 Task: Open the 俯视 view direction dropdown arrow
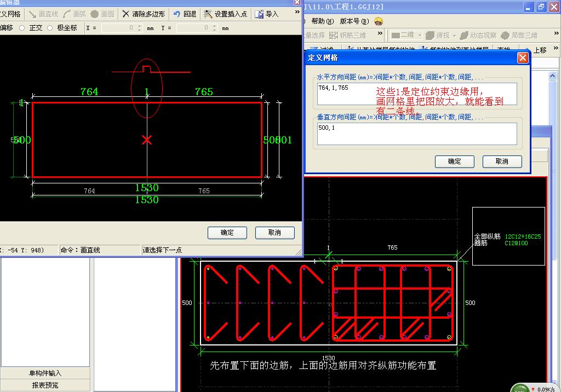coord(454,36)
